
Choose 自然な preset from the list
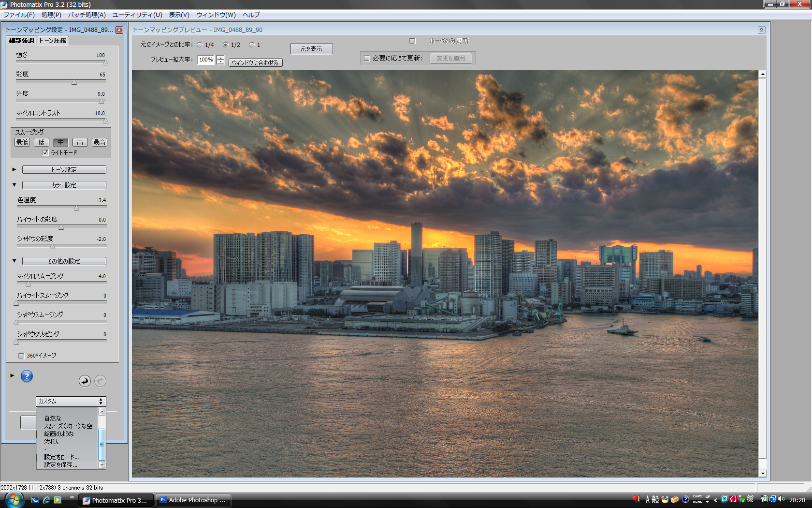(x=53, y=418)
